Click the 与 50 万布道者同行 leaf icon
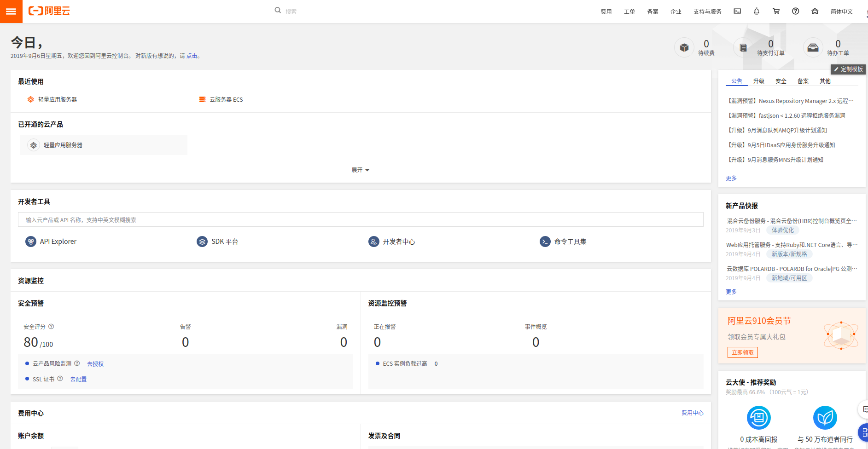Viewport: 868px width, 449px height. pos(825,418)
